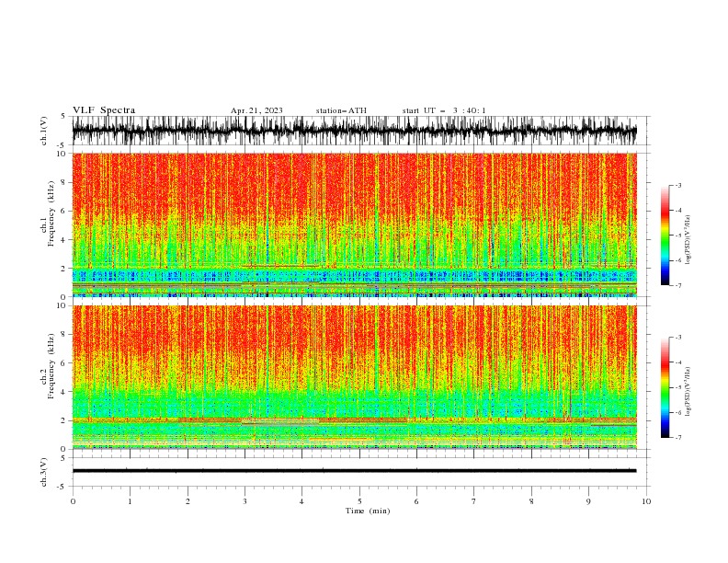Click the "ch.1(V)" waveform axis label

(x=44, y=131)
